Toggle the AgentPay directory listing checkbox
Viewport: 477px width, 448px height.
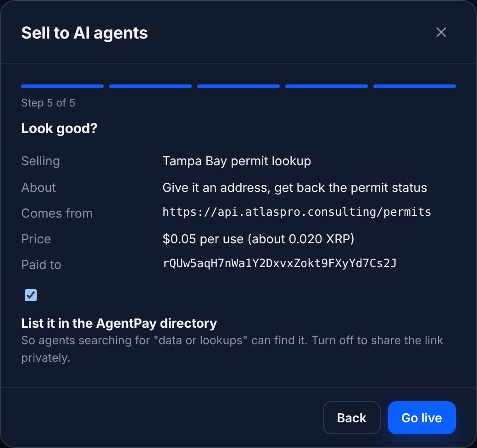coord(31,295)
